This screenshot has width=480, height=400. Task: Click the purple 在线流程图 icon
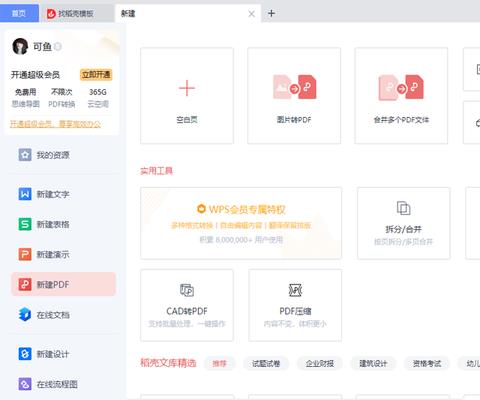point(25,384)
